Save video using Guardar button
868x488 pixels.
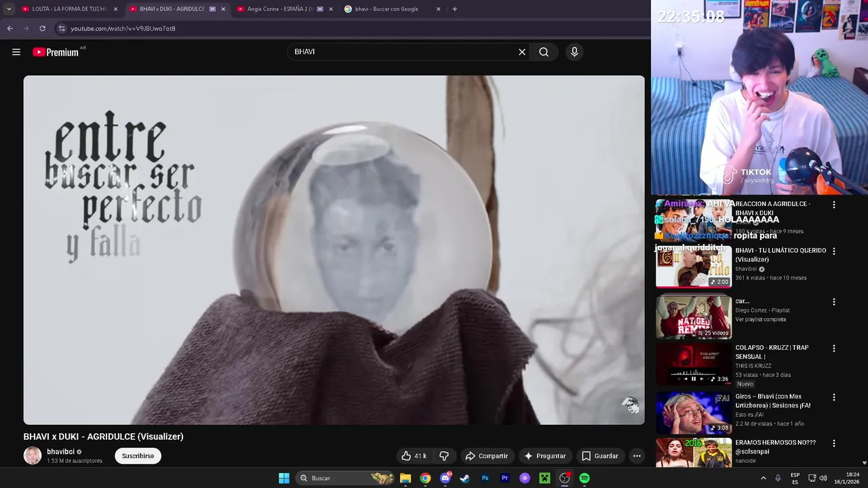(x=599, y=456)
